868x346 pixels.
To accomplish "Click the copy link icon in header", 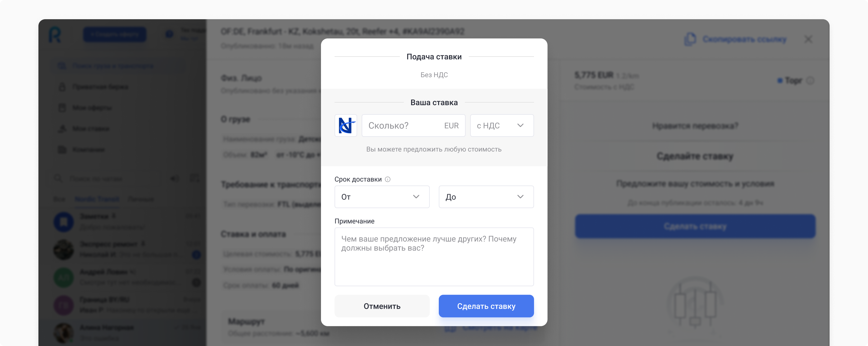I will 690,39.
